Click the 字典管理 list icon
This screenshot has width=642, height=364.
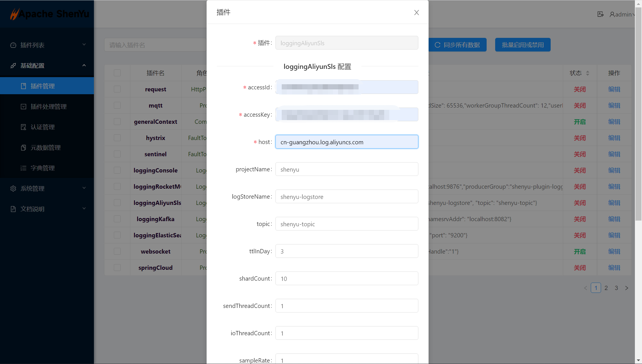coord(24,168)
